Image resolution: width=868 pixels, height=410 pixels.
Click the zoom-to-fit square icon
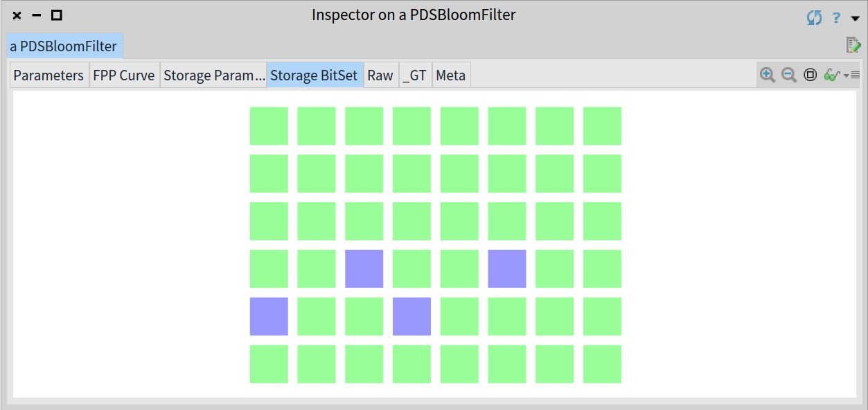(810, 75)
